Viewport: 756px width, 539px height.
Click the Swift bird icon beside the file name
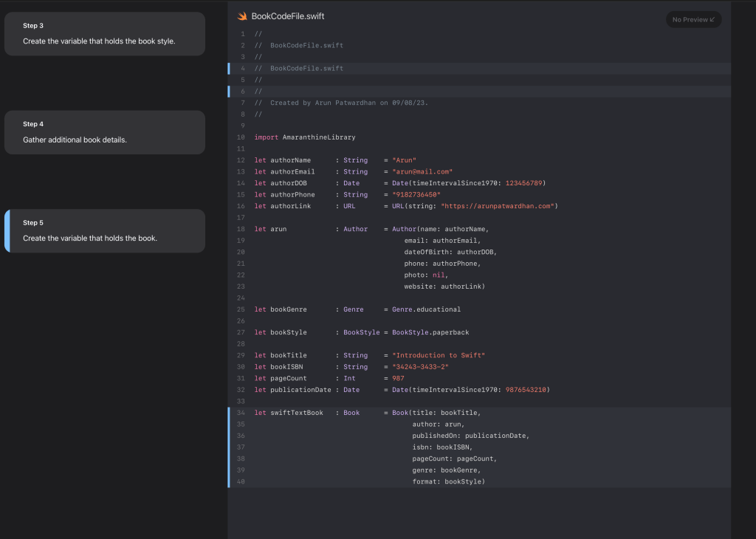point(242,16)
